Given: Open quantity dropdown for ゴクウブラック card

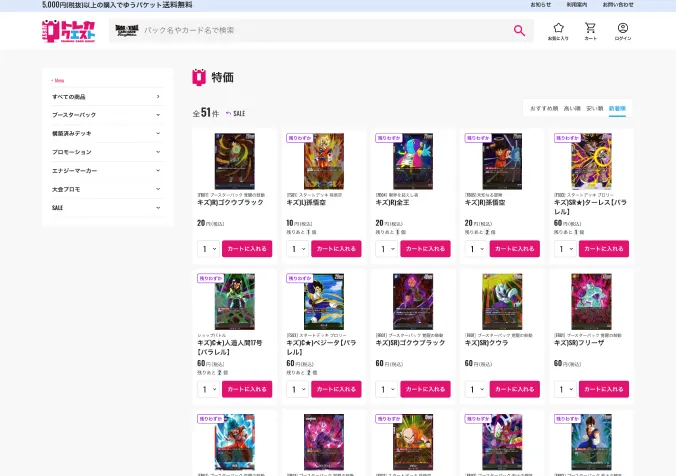Looking at the screenshot, I should (208, 249).
